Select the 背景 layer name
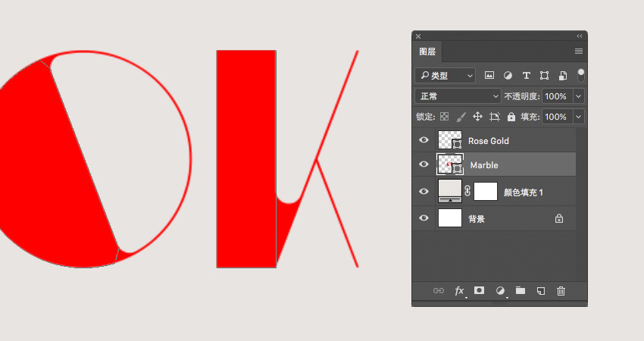This screenshot has width=644, height=341. [x=477, y=219]
